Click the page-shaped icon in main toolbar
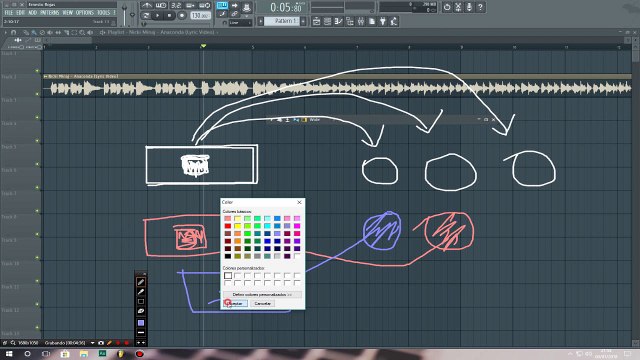The width and height of the screenshot is (640, 360). [x=372, y=21]
